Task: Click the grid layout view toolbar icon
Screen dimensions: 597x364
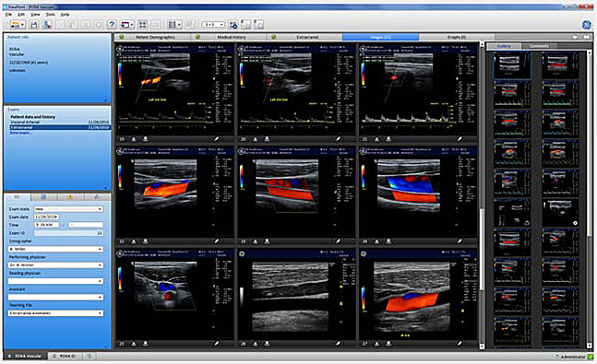Action: 143,25
